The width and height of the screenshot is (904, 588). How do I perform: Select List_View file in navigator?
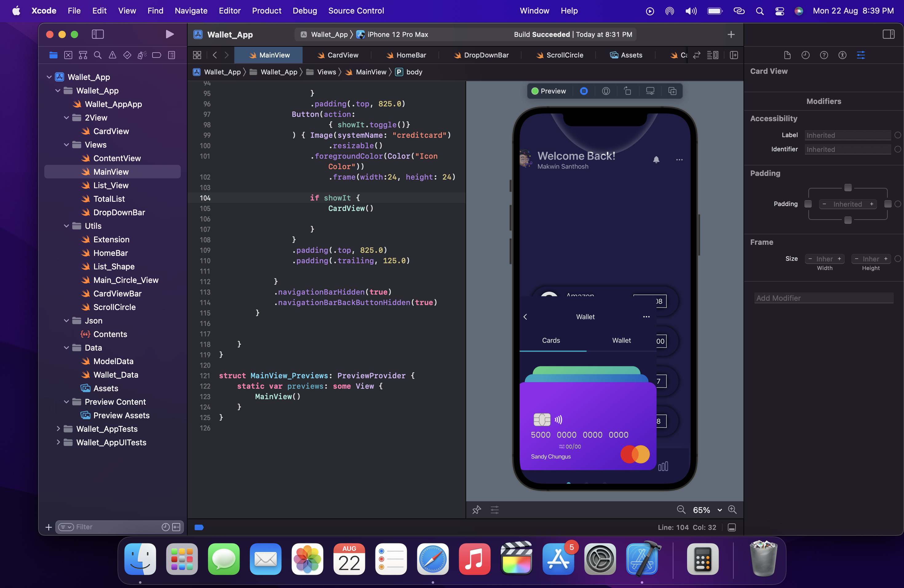[111, 185]
